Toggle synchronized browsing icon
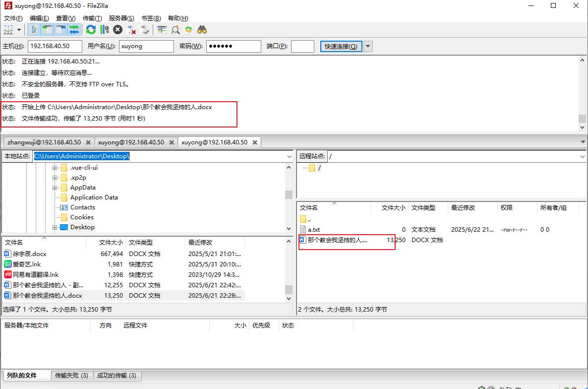Image resolution: width=588 pixels, height=389 pixels. click(x=188, y=30)
